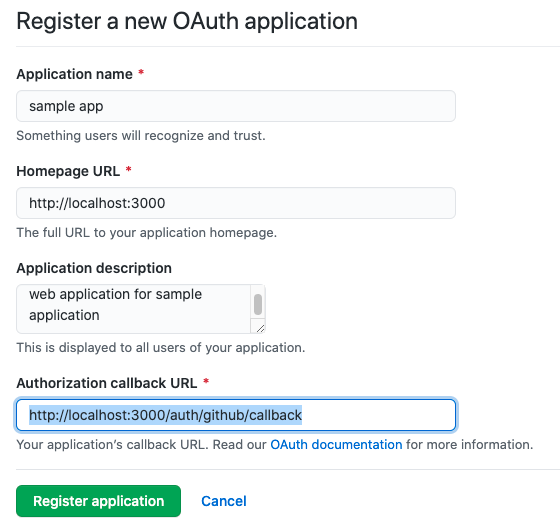Click 'This is displayed to all users' hint
Viewport: 560px width, 527px height.
[161, 347]
